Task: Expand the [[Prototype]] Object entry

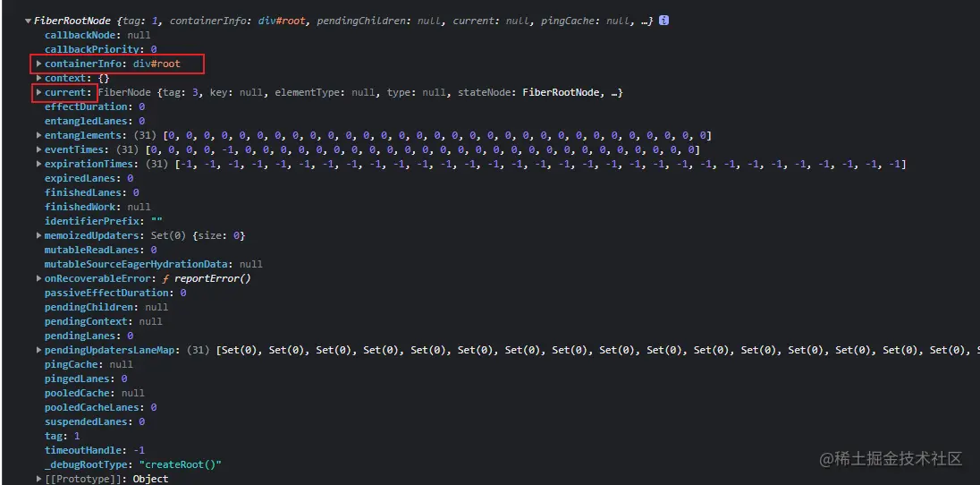Action: coord(39,479)
